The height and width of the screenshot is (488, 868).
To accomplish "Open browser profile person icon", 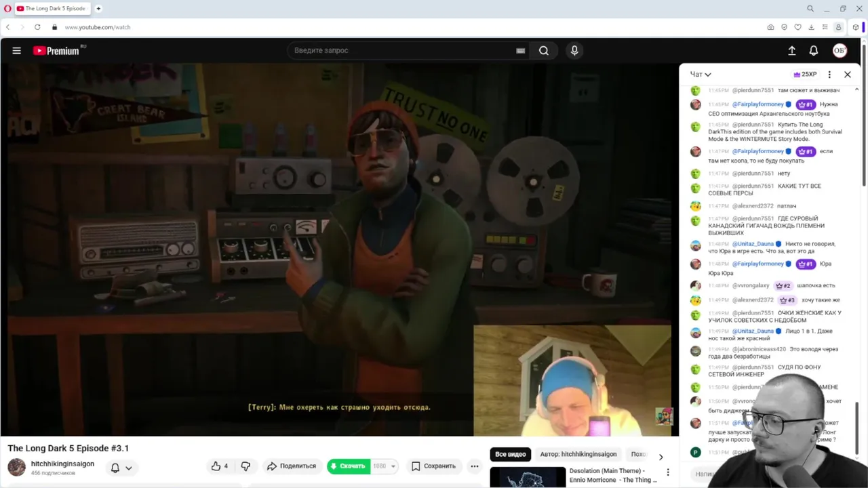I will pyautogui.click(x=838, y=27).
